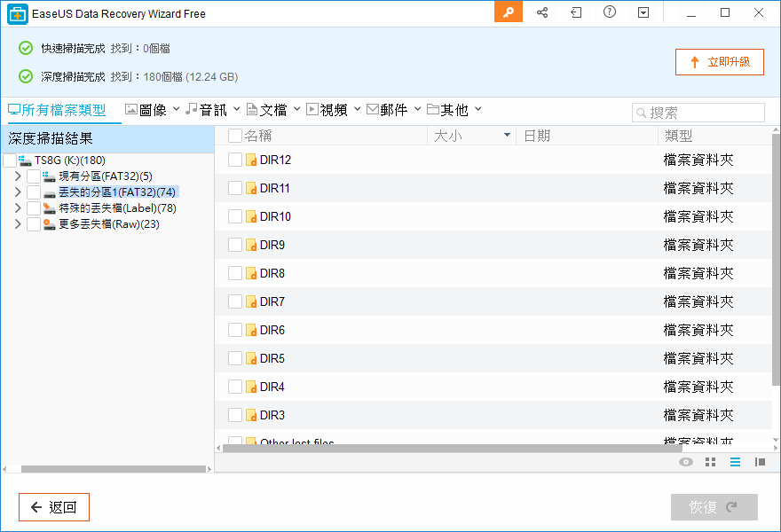The height and width of the screenshot is (532, 781).
Task: Switch to list view mode
Action: pos(735,462)
